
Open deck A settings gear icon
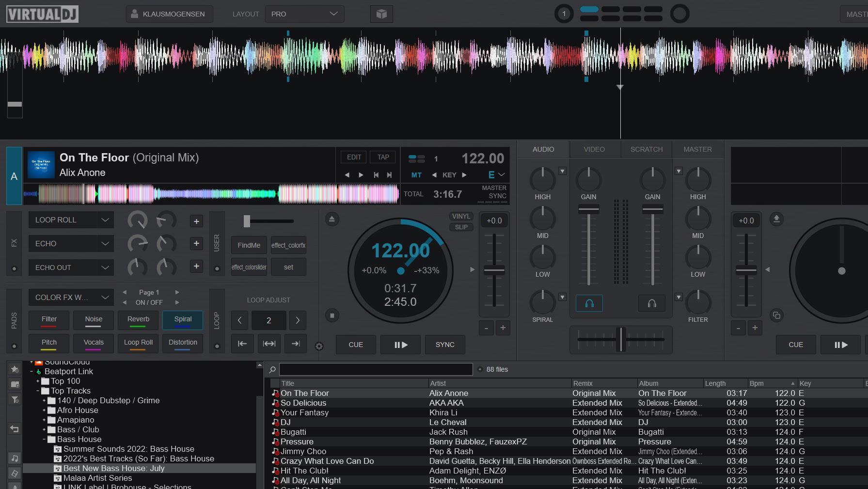tap(319, 346)
